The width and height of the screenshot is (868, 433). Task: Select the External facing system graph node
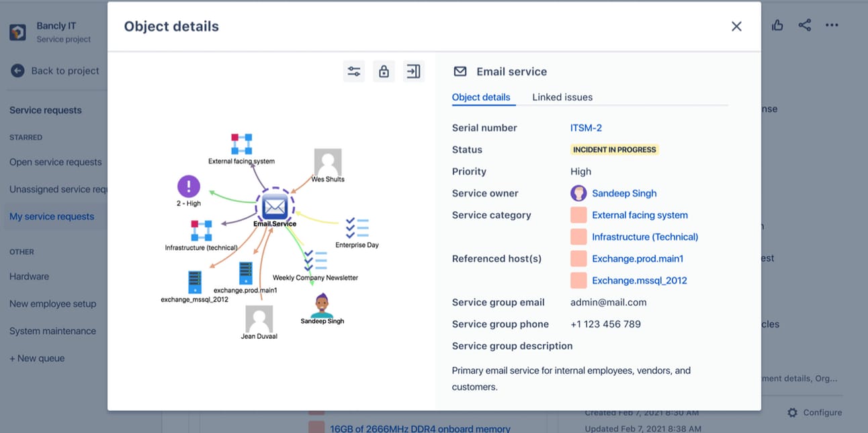241,145
